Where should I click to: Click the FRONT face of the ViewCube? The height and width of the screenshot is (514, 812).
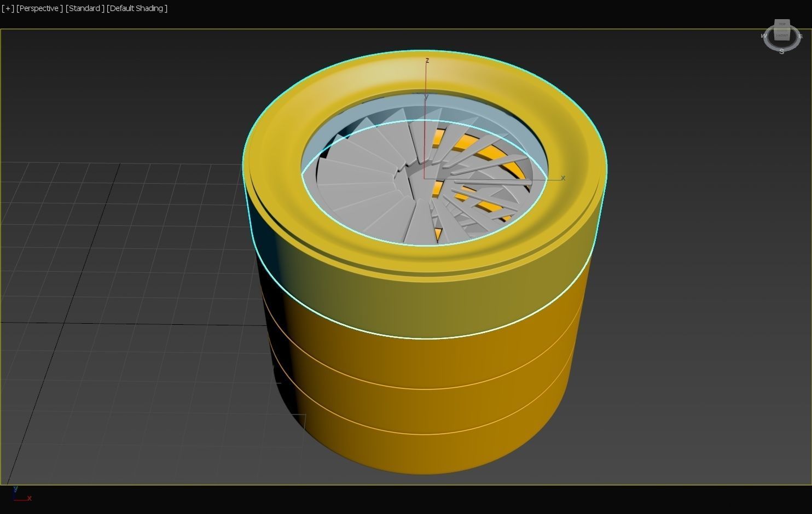[782, 35]
